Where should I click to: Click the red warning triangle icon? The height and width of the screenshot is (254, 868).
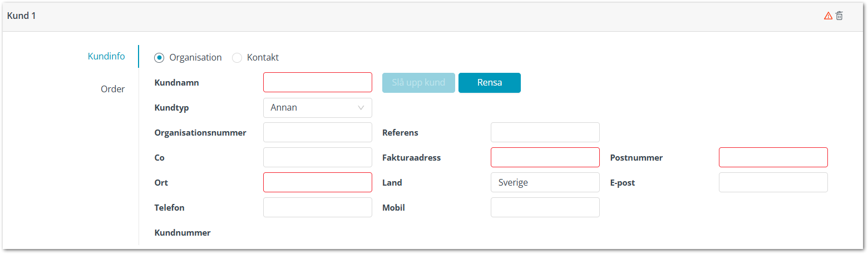tap(828, 16)
